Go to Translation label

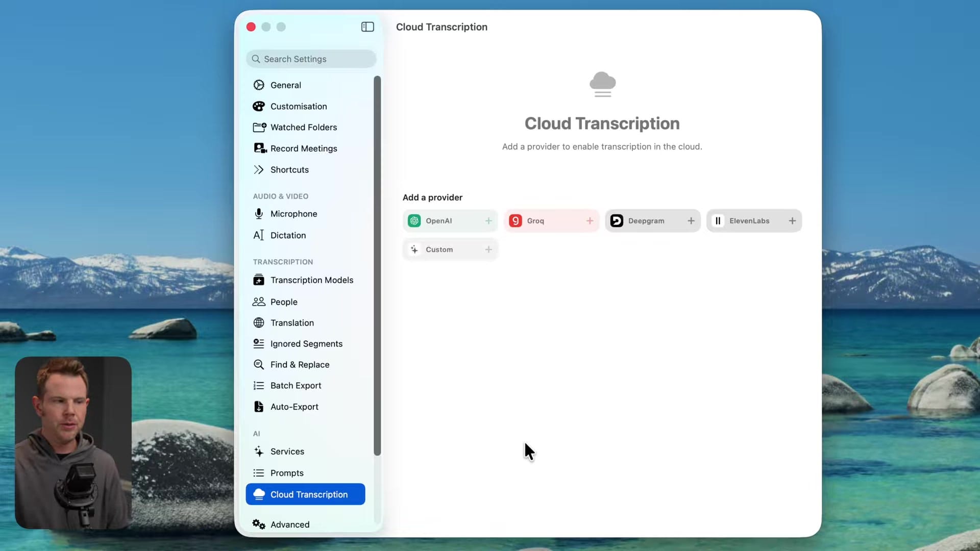292,323
